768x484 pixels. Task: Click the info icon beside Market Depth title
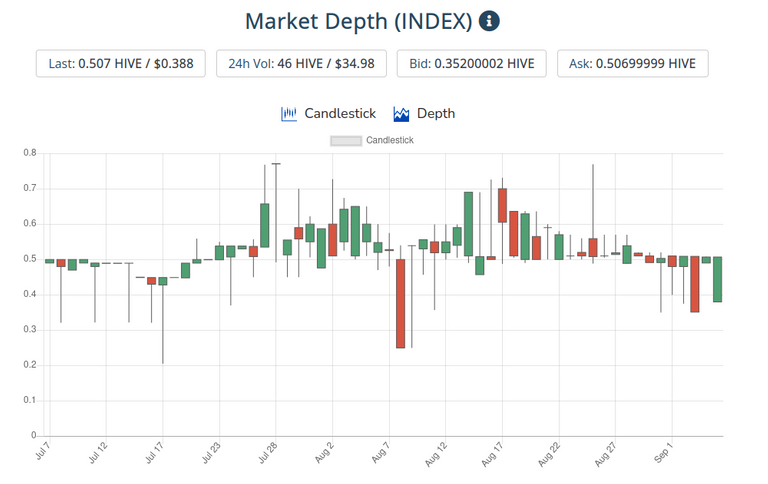(489, 21)
